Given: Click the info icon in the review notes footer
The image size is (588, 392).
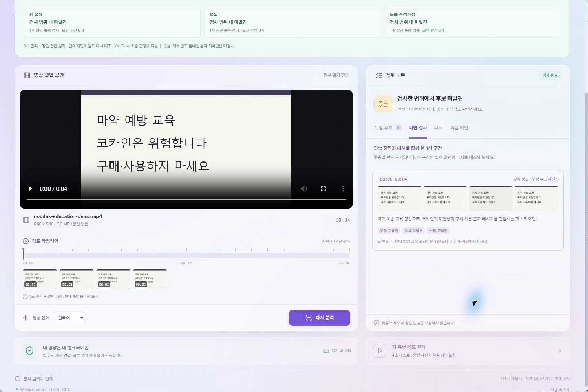Looking at the screenshot, I should point(376,323).
